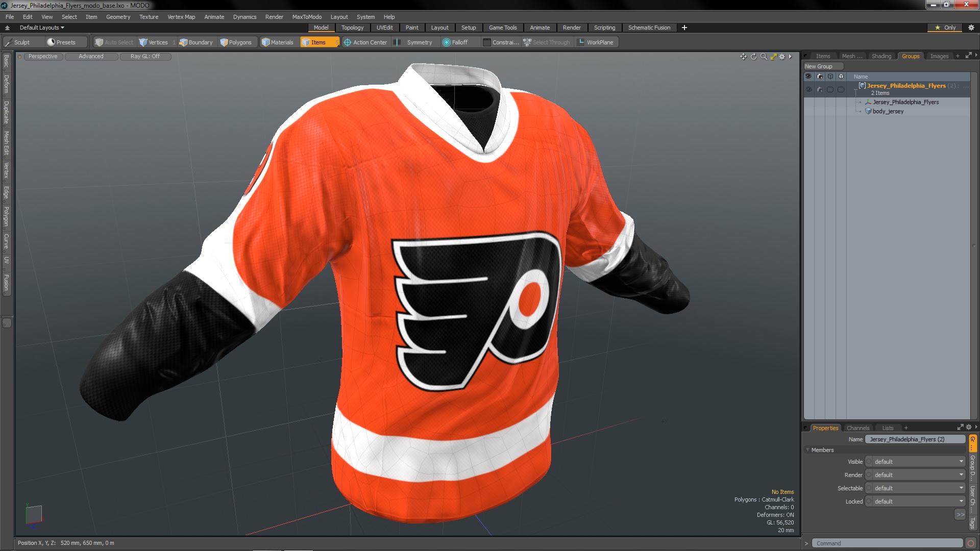Screen dimensions: 980x551
Task: Open the Action Center options
Action: tap(365, 42)
